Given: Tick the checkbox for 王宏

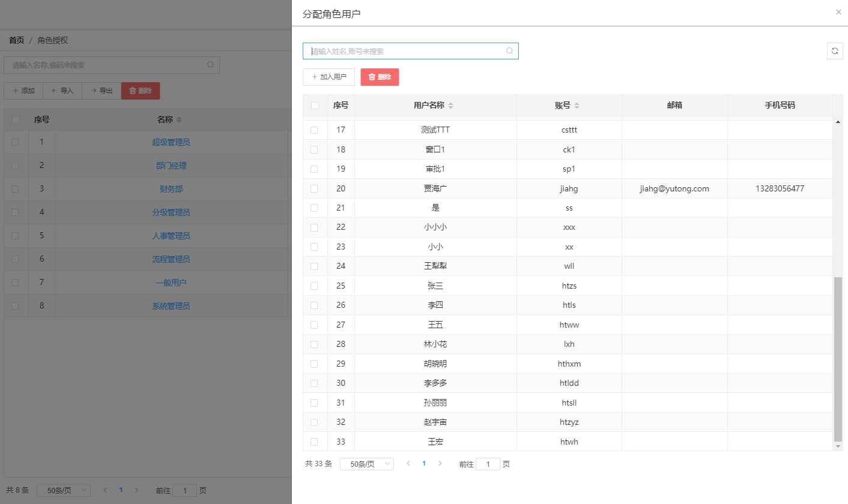Looking at the screenshot, I should [x=314, y=442].
